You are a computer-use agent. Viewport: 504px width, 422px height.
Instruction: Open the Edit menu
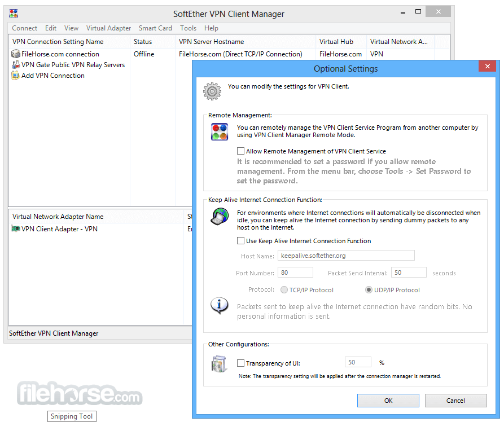click(x=50, y=28)
